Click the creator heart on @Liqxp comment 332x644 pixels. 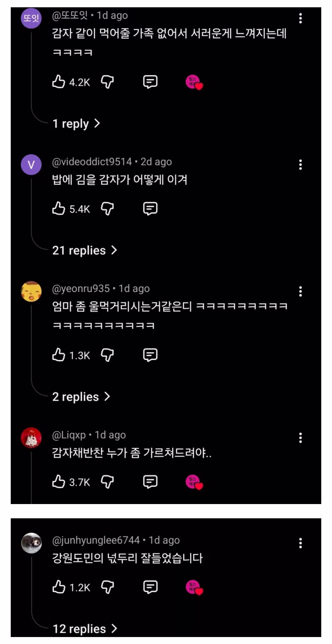194,482
